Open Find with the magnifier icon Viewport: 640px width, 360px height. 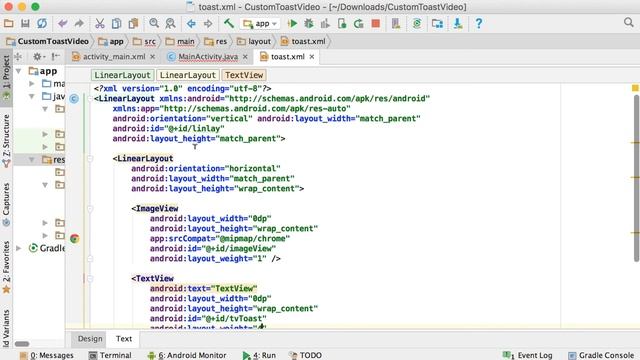point(154,24)
